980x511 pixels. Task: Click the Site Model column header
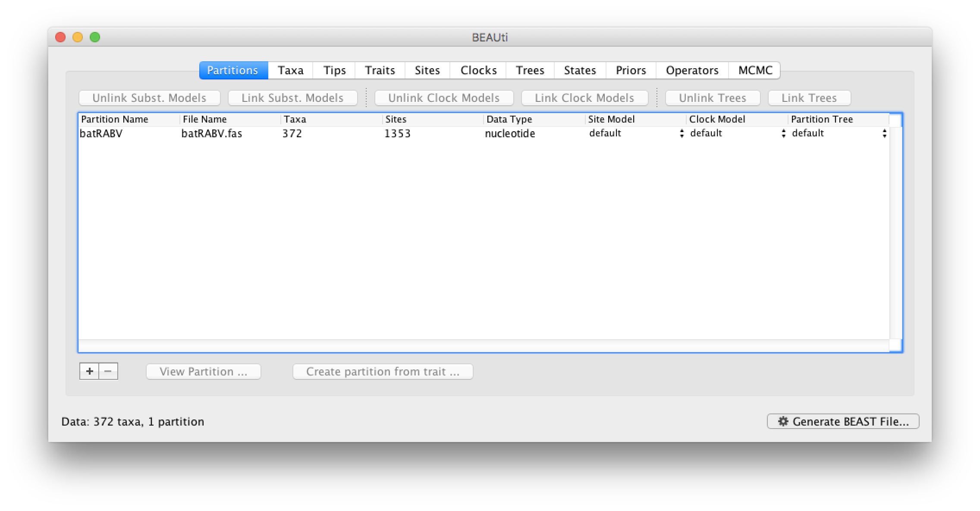(x=636, y=120)
